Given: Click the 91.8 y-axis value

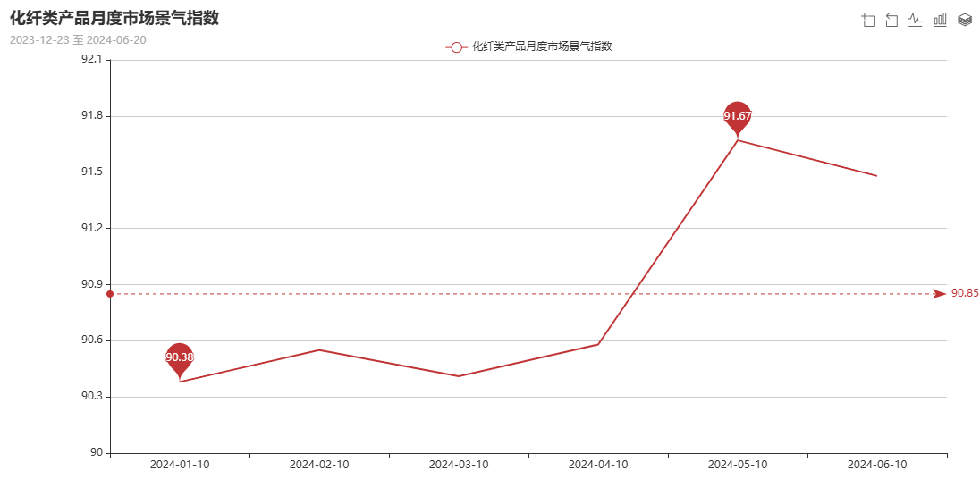Looking at the screenshot, I should pos(92,116).
